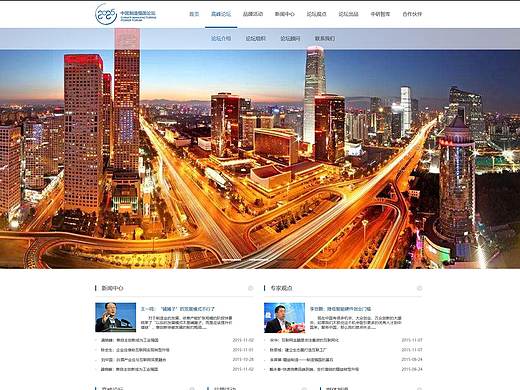
Task: Select the 高峰论坛 navigation tab
Action: 221,14
